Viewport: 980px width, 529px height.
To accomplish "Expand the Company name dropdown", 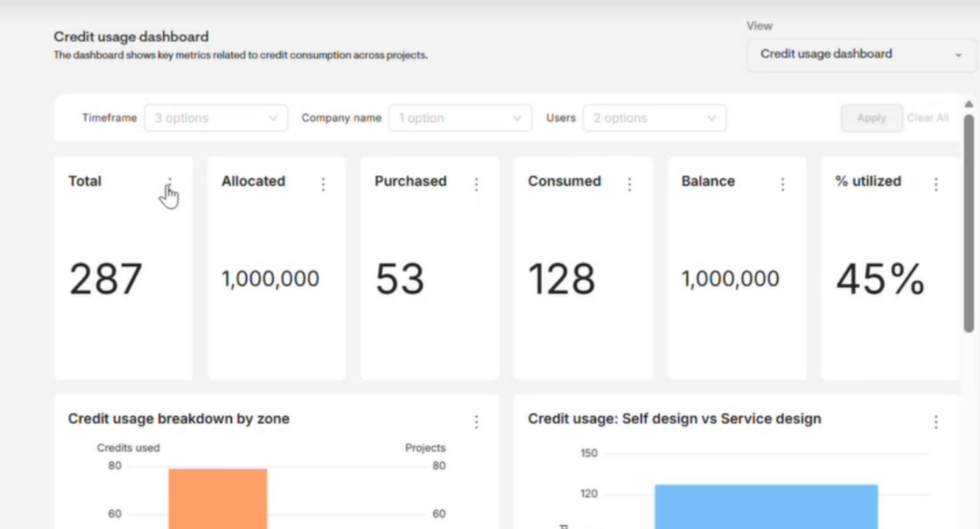I will click(x=460, y=118).
